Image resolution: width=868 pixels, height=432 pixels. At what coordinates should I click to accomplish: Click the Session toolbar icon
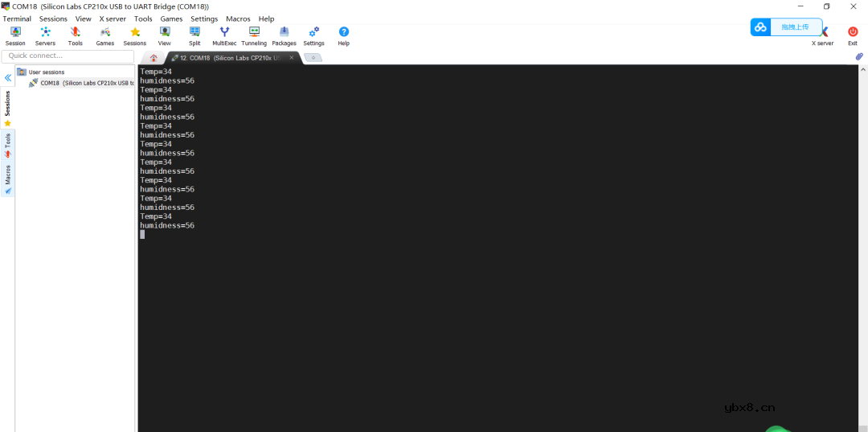(x=15, y=35)
